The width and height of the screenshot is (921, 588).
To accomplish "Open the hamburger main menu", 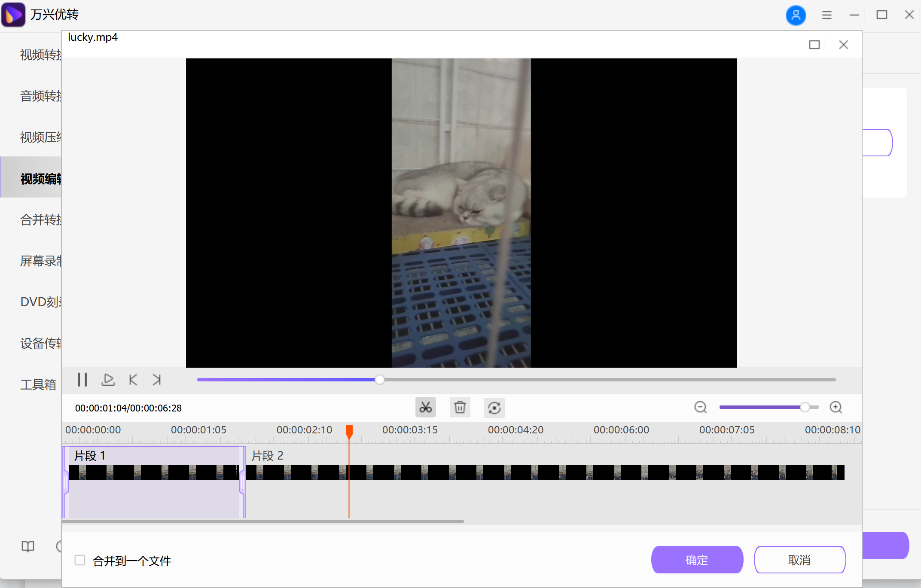I will 826,15.
